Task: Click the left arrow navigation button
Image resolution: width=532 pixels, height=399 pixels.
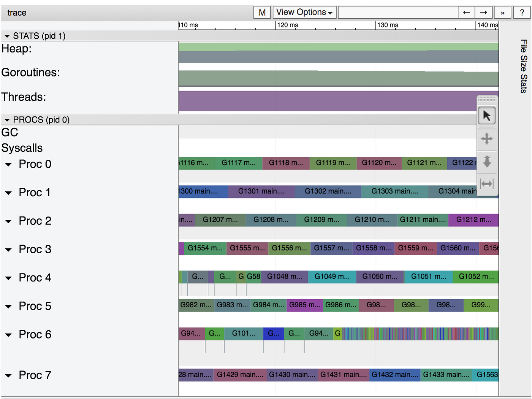Action: pos(467,13)
